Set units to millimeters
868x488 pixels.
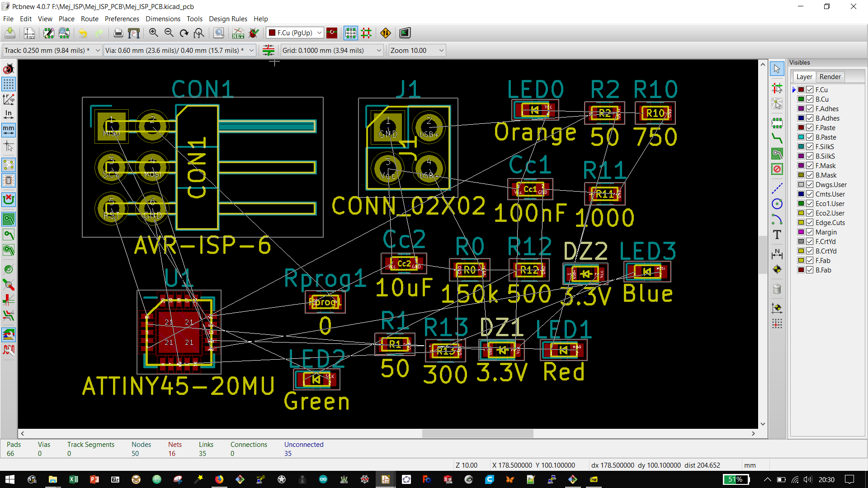9,130
